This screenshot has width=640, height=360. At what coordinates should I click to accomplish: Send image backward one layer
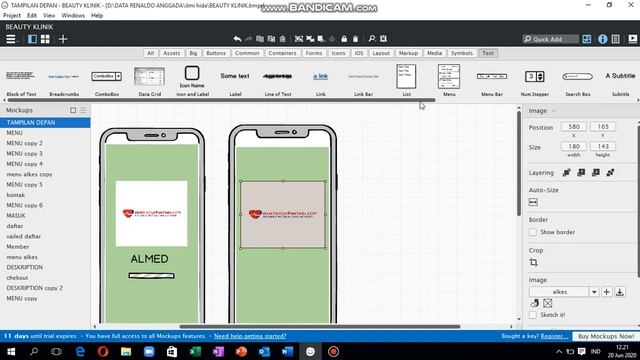click(x=596, y=173)
